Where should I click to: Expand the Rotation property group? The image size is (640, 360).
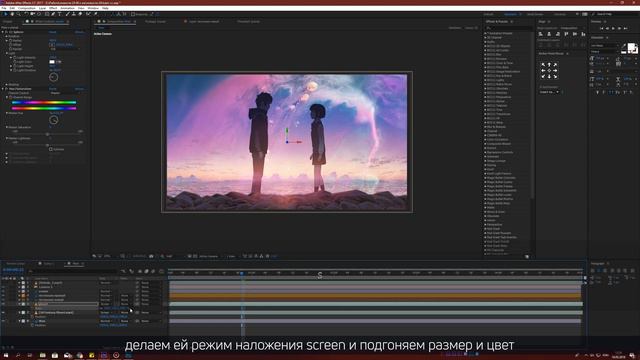tap(7, 36)
